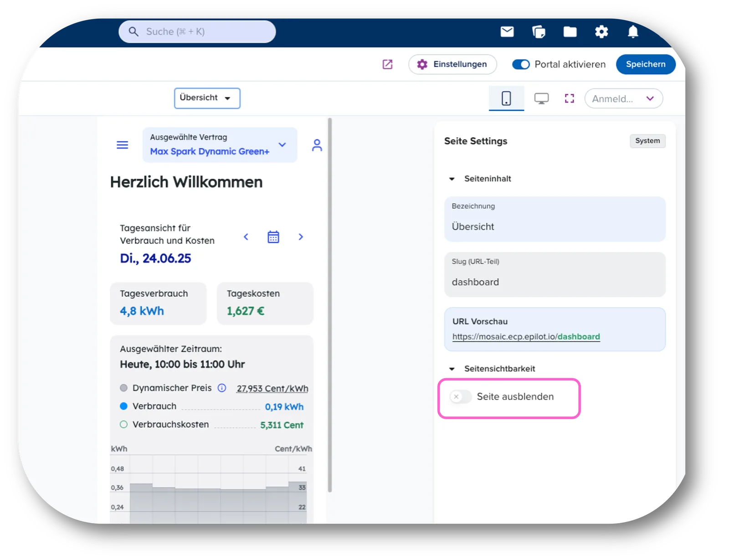
Task: Click the Suche search field
Action: tap(197, 32)
